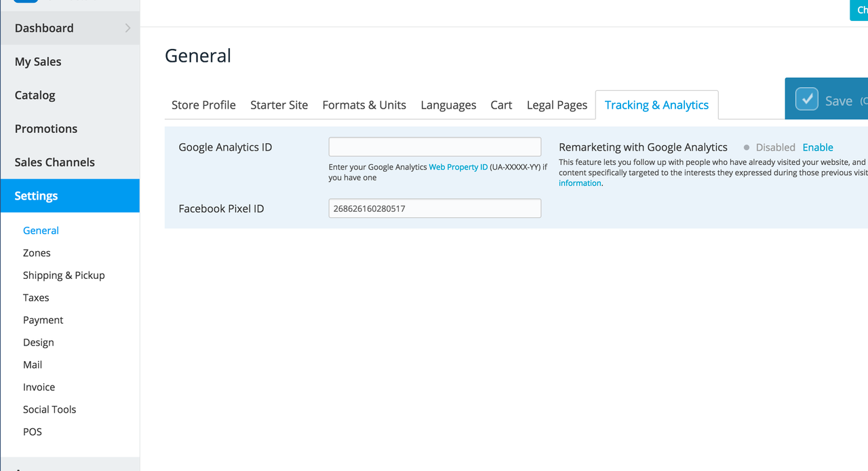The image size is (868, 471).
Task: Select Shipping & Pickup settings
Action: tap(64, 275)
